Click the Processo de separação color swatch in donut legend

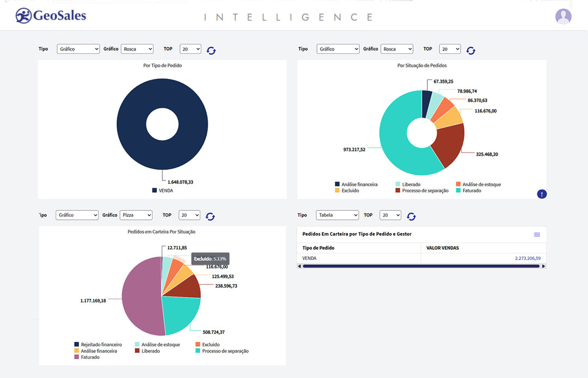398,191
